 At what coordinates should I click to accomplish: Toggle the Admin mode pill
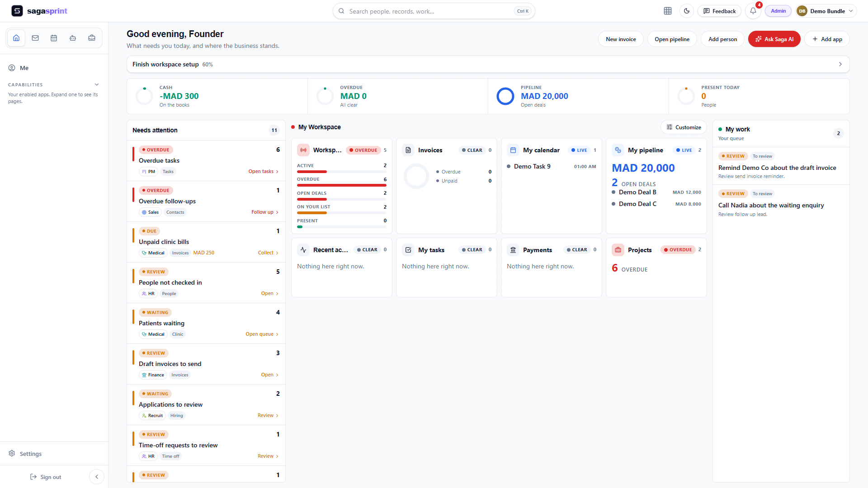pos(778,11)
